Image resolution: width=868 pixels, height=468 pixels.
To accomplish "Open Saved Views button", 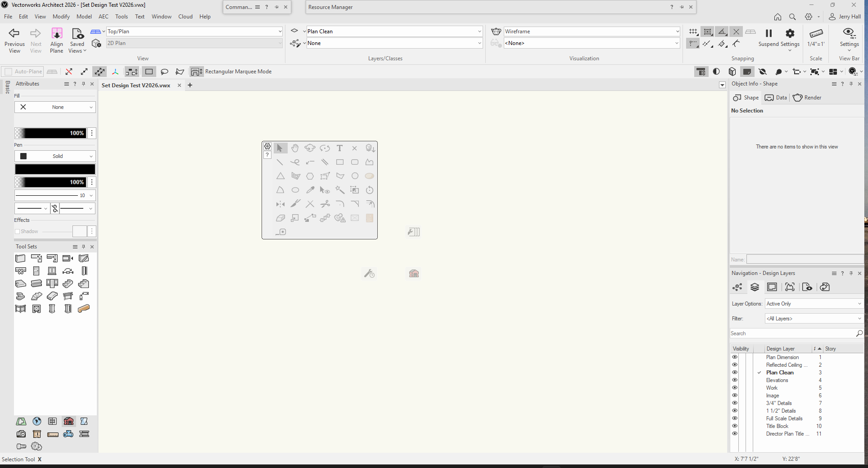I will click(x=77, y=40).
